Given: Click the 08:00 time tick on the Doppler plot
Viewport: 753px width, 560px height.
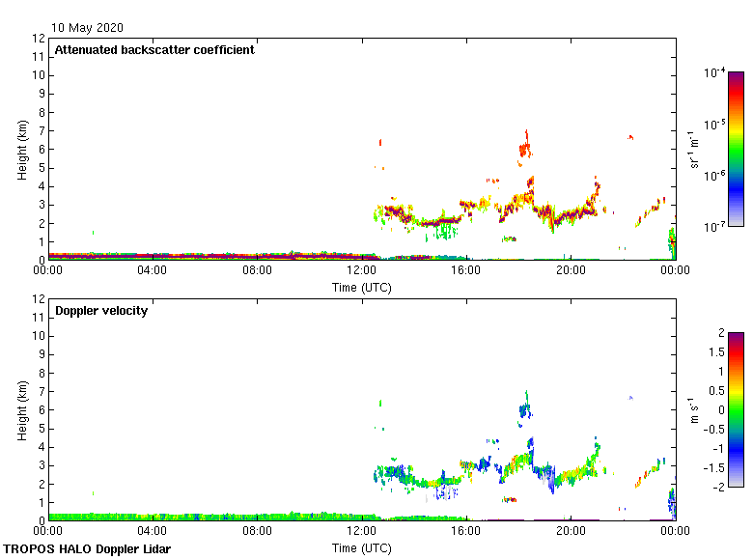Looking at the screenshot, I should coord(257,531).
